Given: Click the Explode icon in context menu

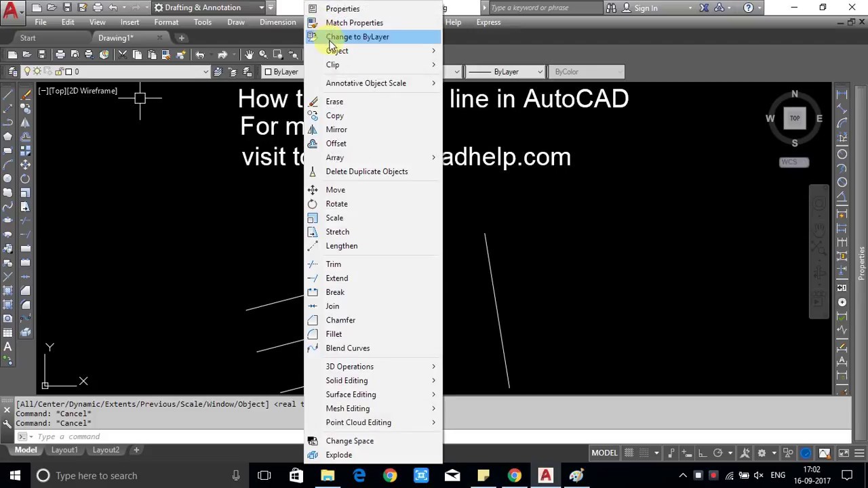Looking at the screenshot, I should (x=313, y=455).
